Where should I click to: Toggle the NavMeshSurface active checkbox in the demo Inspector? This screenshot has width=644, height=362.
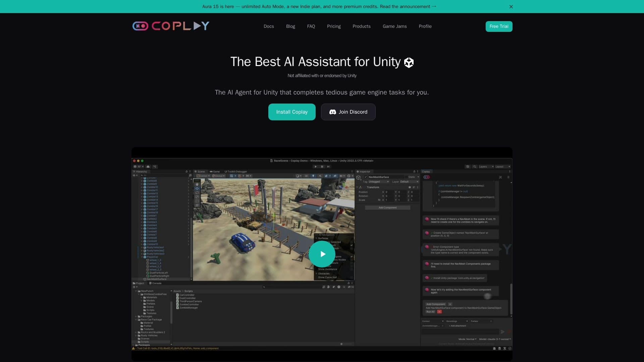[x=366, y=177]
